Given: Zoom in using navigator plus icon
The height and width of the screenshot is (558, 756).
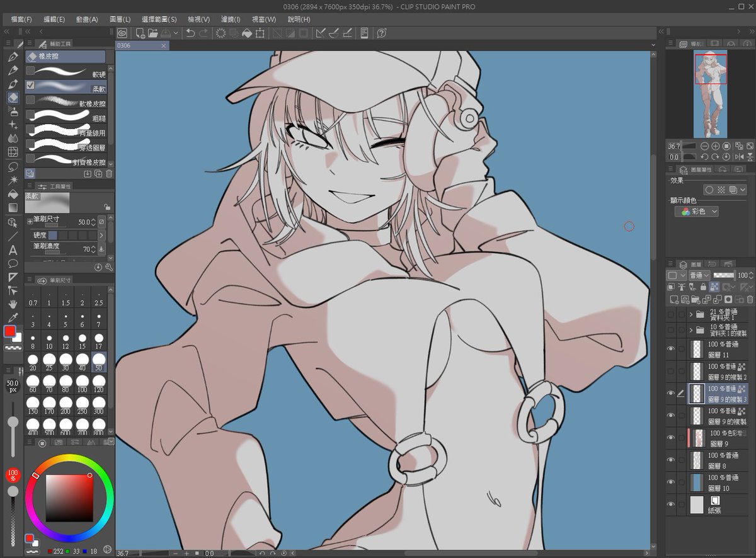Looking at the screenshot, I should [716, 146].
